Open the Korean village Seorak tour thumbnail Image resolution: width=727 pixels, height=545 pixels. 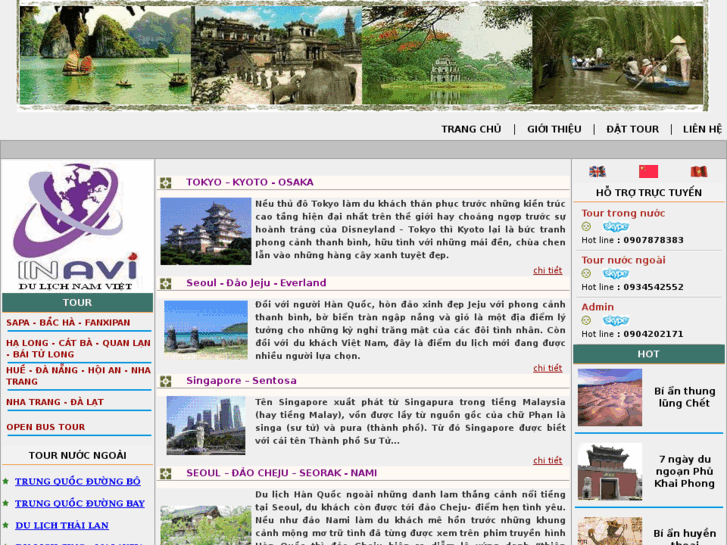point(206,525)
